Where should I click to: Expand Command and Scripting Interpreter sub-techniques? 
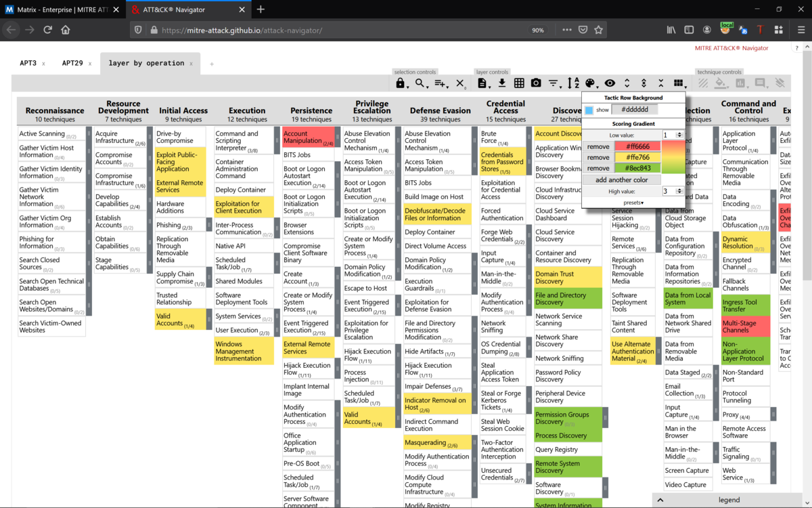pyautogui.click(x=277, y=141)
